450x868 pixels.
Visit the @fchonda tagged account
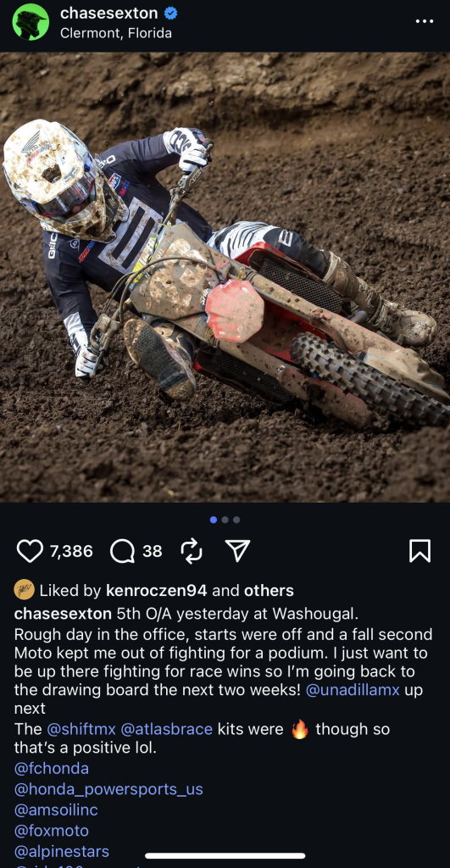(x=52, y=768)
